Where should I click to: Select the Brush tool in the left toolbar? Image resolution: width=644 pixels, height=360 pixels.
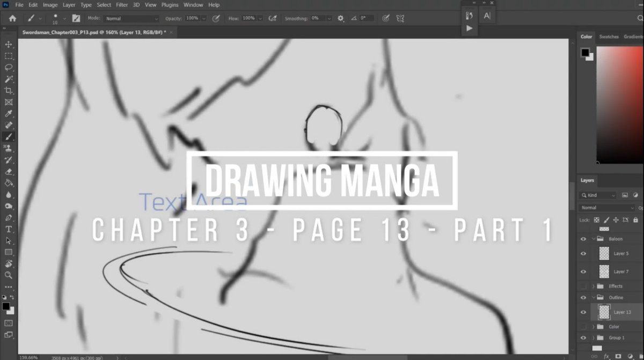pos(9,136)
